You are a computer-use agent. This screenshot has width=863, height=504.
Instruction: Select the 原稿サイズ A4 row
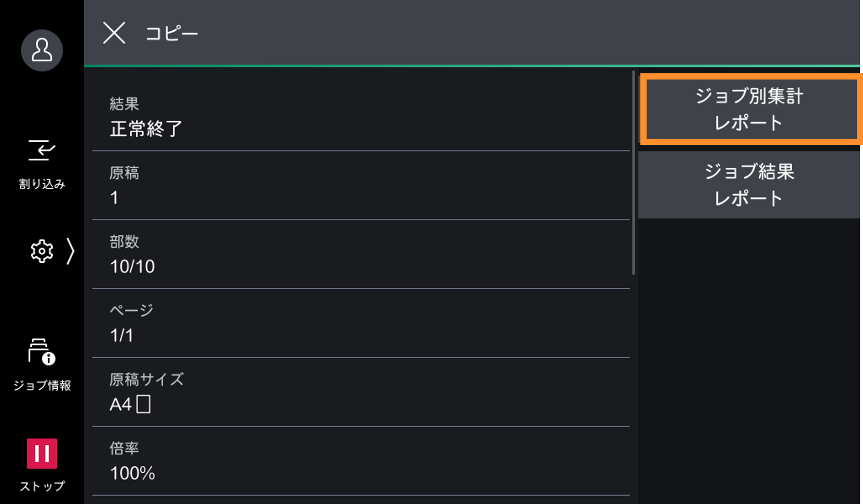[x=360, y=392]
